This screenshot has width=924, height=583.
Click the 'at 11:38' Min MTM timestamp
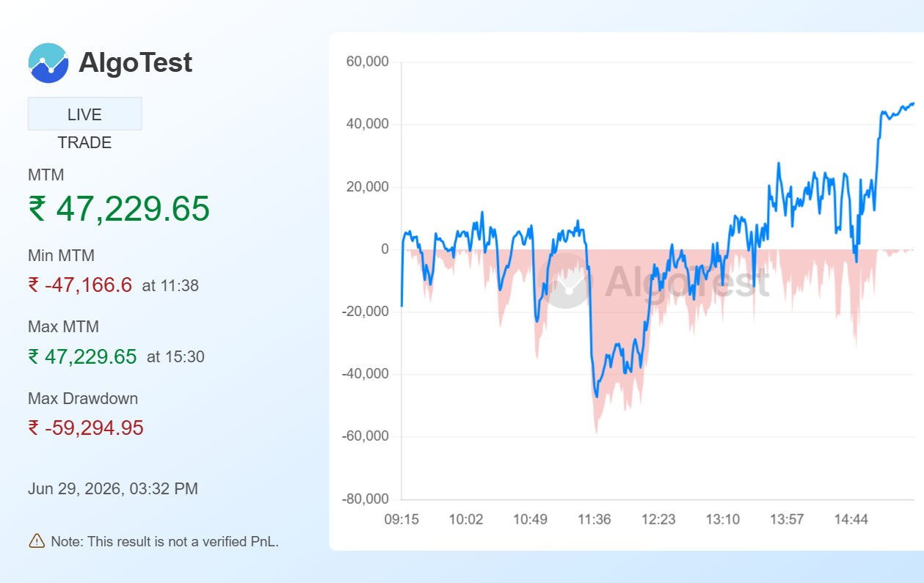coord(170,286)
